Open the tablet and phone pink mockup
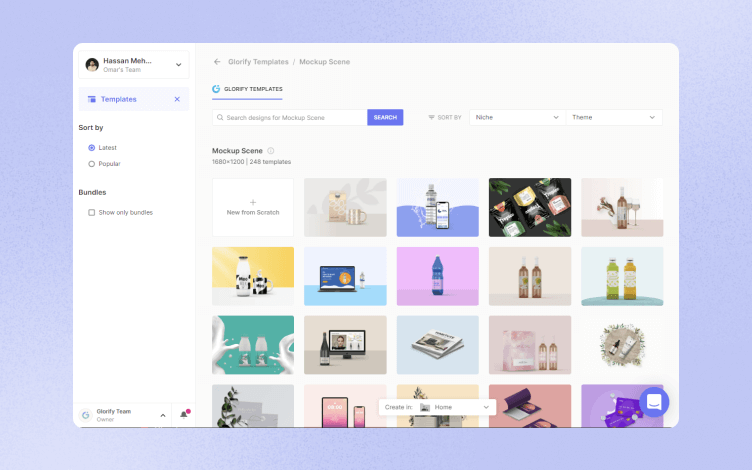 345,406
